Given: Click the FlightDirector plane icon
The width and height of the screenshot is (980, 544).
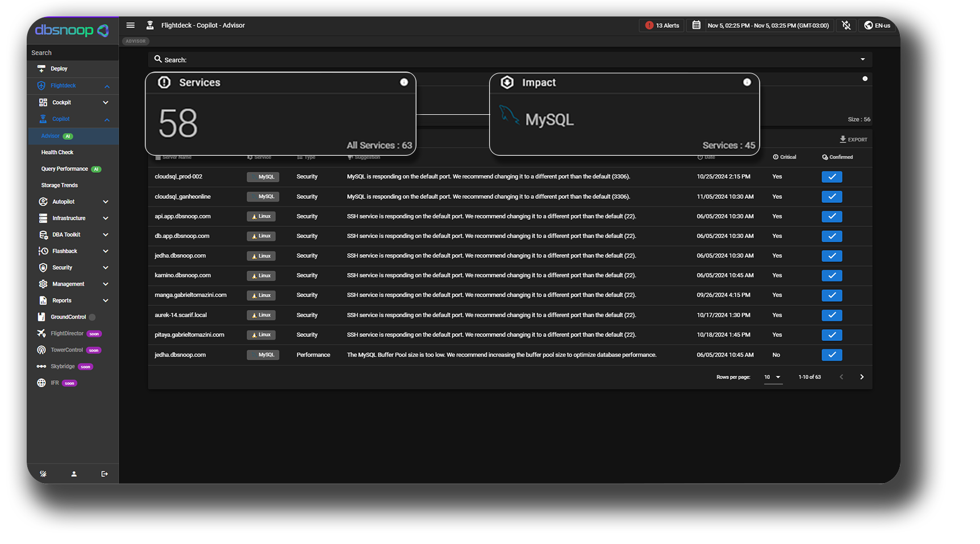Looking at the screenshot, I should pos(41,334).
